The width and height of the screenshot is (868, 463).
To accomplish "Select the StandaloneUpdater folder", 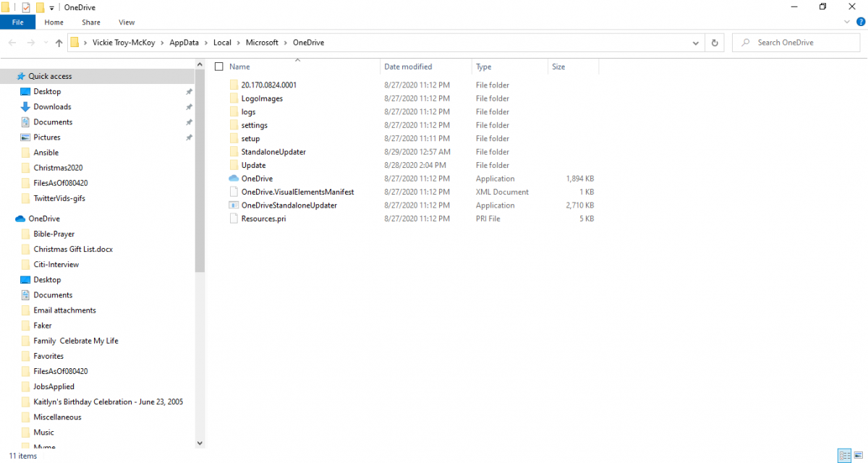I will 273,152.
